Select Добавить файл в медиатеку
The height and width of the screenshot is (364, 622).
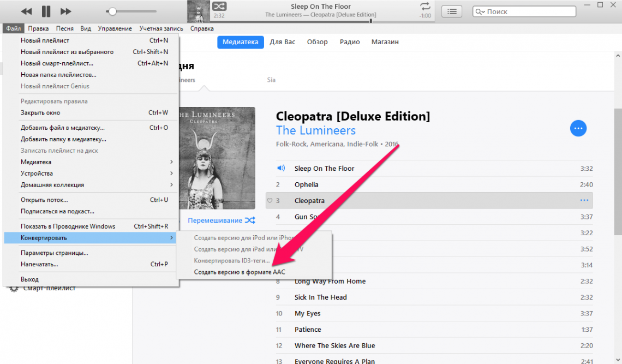(91, 128)
